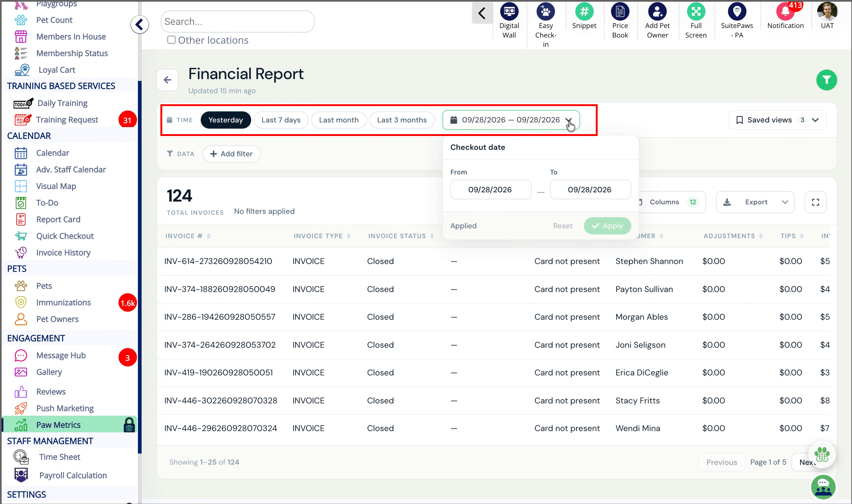Focus the Search box
The width and height of the screenshot is (852, 504).
(237, 22)
